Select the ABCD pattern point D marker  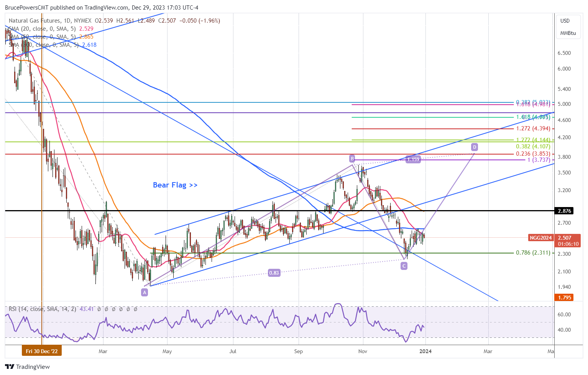click(475, 147)
